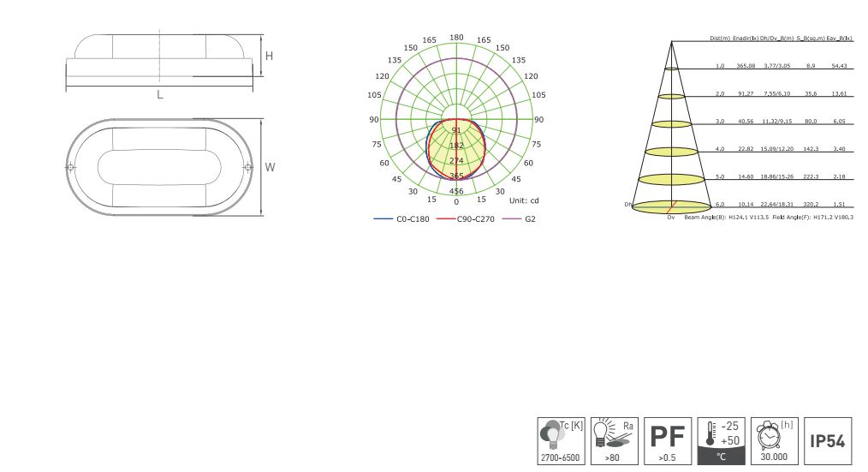Click the Dh label left of the cone base
This screenshot has width=868, height=472.
[627, 205]
